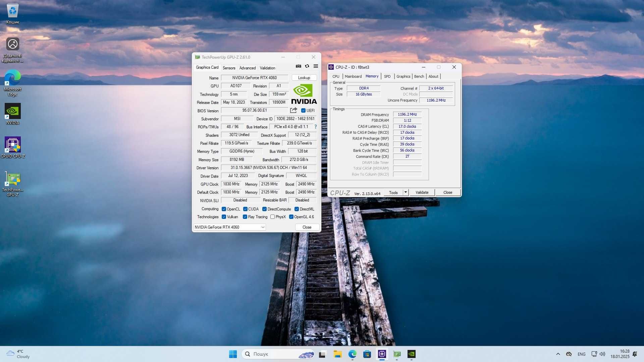This screenshot has height=362, width=644.
Task: Click the Lookup button in GPU-Z
Action: (304, 78)
